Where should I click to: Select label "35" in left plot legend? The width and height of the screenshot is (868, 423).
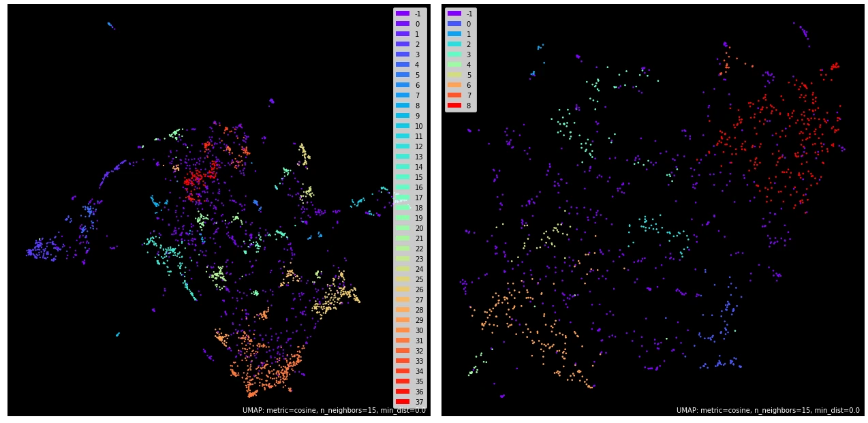[x=419, y=381]
